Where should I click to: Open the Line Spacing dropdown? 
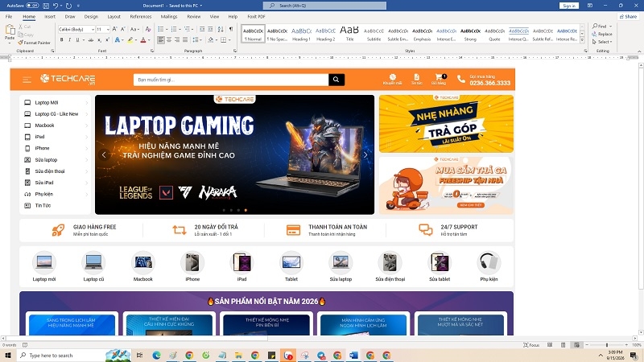197,39
